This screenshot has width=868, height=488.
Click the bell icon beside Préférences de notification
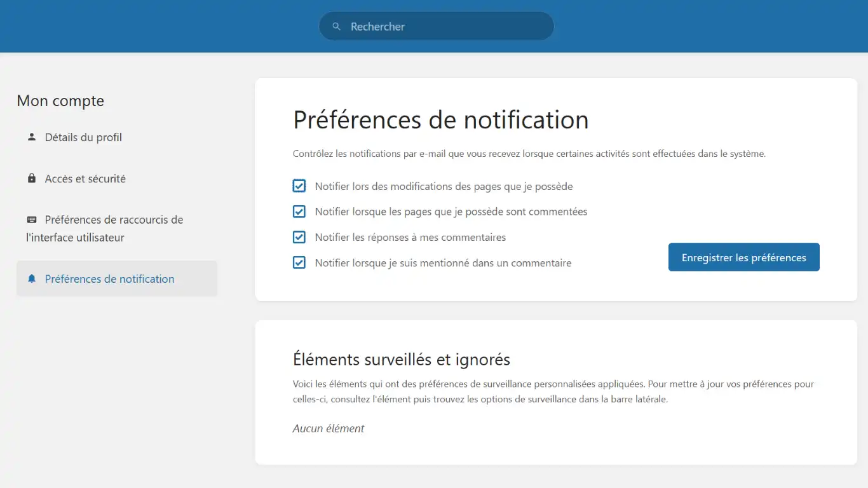pyautogui.click(x=31, y=278)
